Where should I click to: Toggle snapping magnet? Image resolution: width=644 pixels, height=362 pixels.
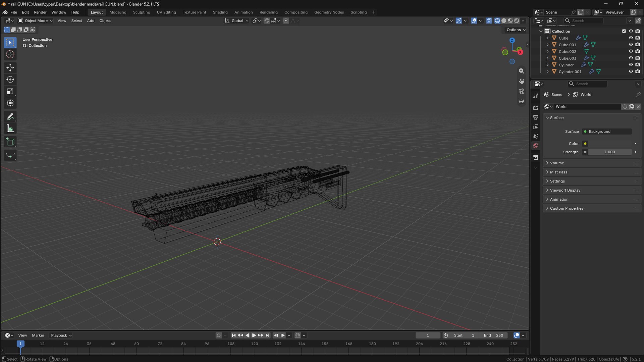[266, 21]
